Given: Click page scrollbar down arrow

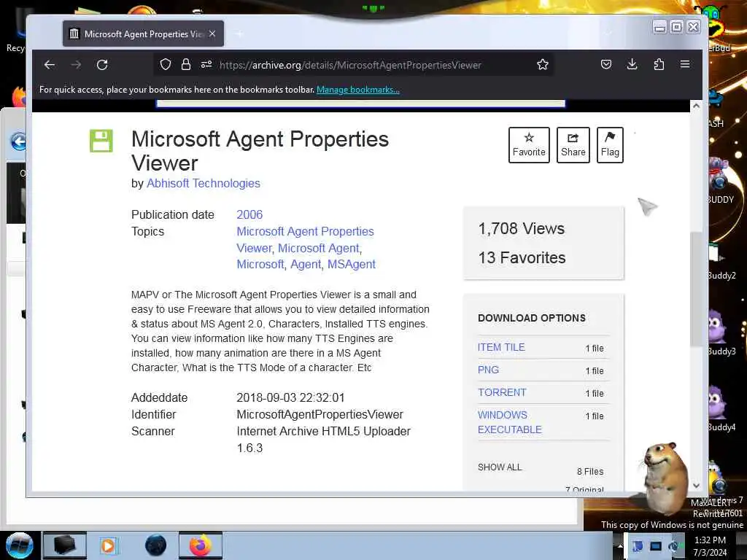Looking at the screenshot, I should point(696,485).
